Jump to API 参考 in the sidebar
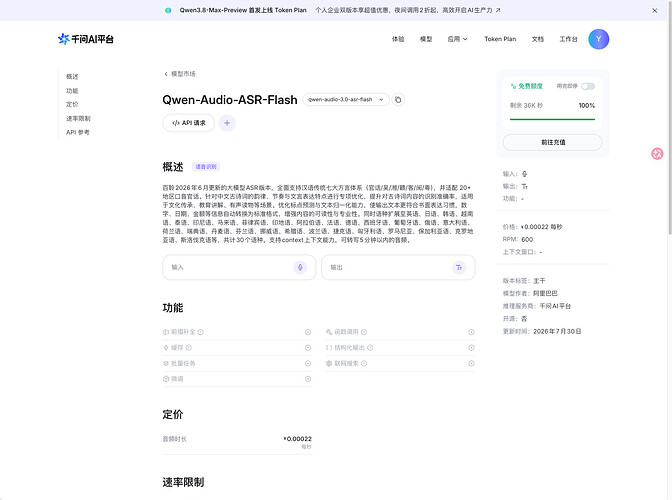672x500 pixels. pos(78,132)
